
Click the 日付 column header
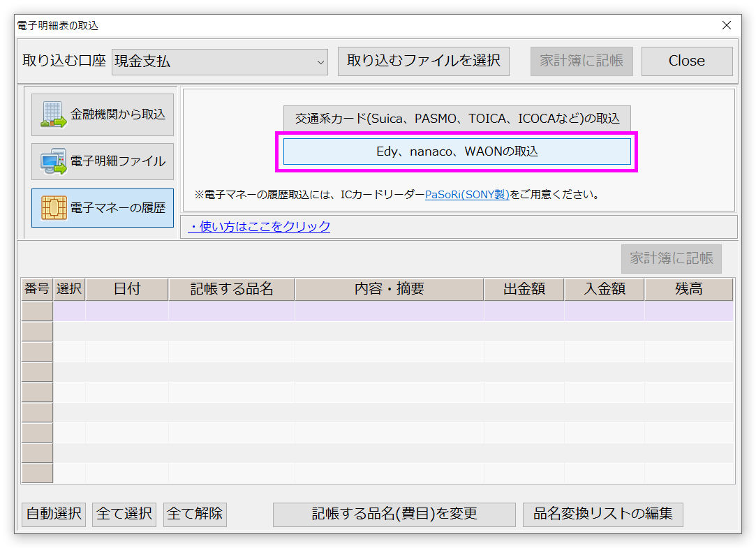click(126, 289)
